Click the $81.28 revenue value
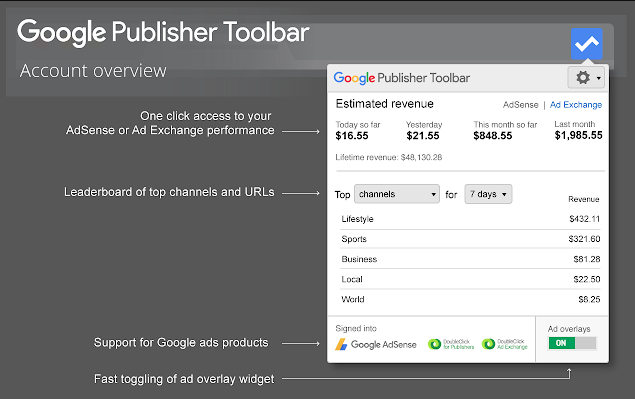 pos(586,259)
